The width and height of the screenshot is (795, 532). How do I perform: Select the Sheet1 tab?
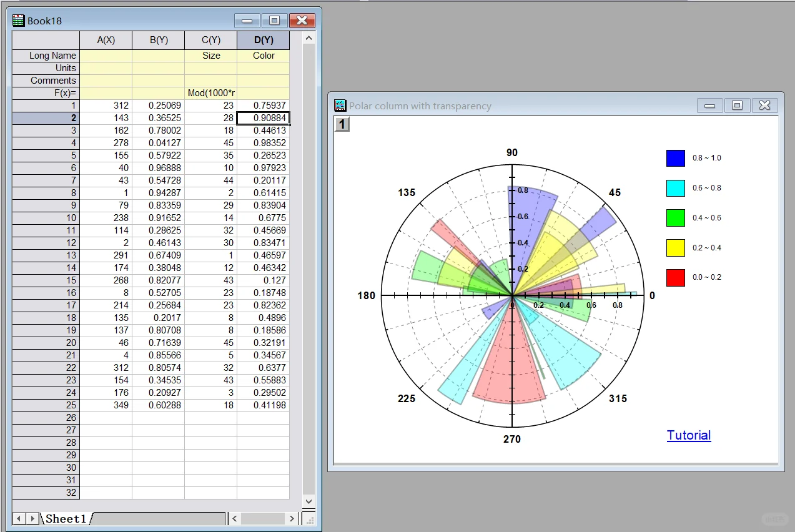pos(66,518)
